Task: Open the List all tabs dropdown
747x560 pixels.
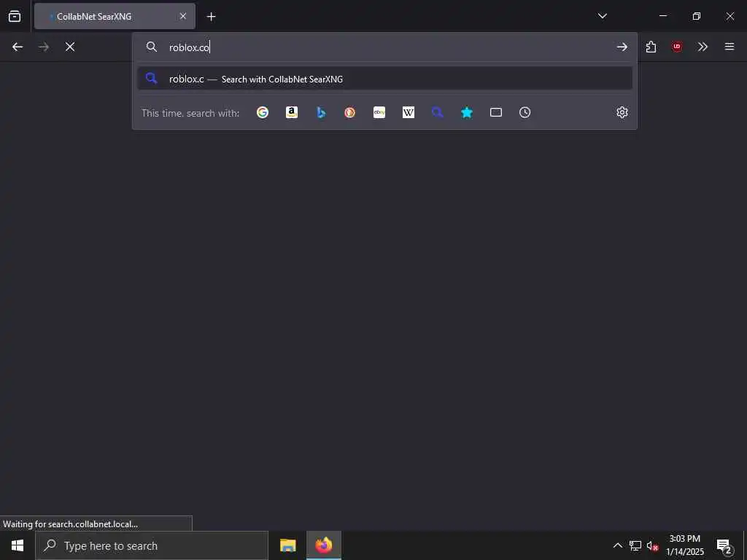Action: [x=602, y=16]
